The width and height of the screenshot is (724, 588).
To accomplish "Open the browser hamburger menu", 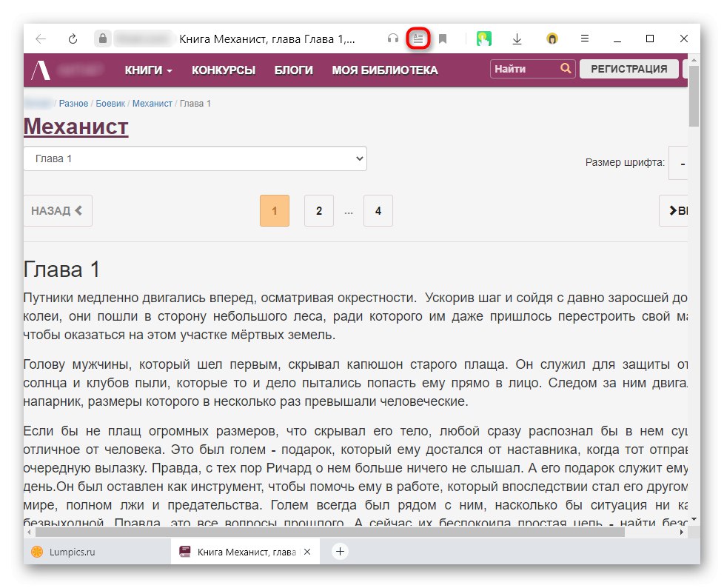I will [584, 38].
